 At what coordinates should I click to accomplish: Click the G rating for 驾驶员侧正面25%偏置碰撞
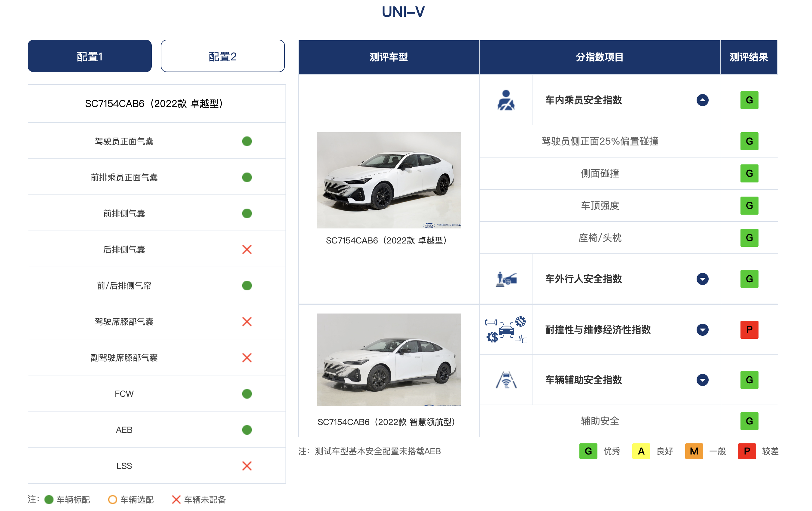point(749,141)
